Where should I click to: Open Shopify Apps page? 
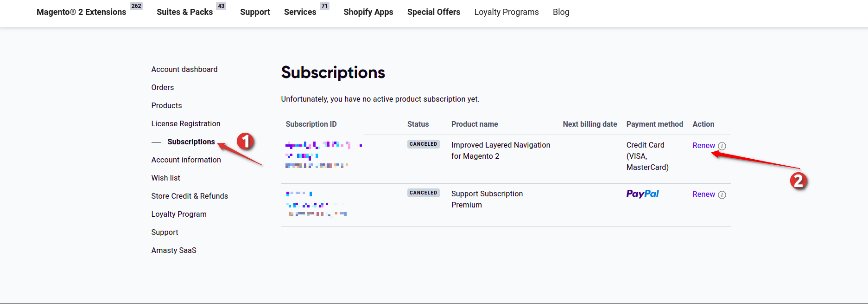tap(368, 12)
